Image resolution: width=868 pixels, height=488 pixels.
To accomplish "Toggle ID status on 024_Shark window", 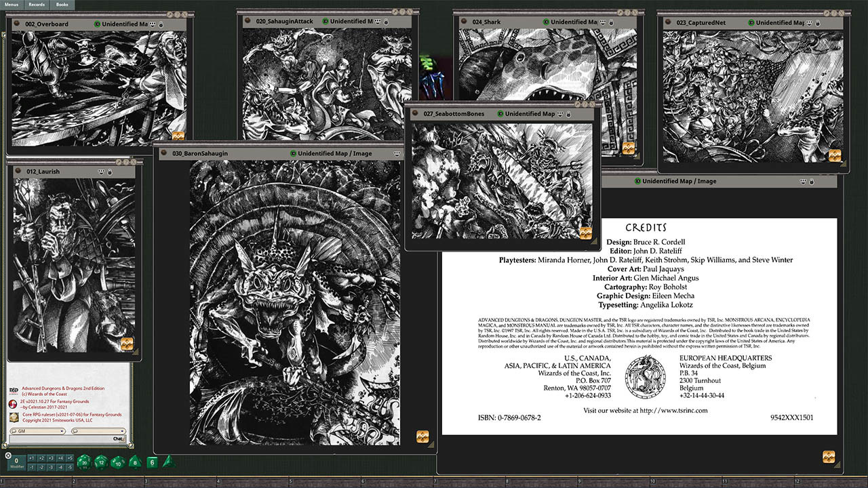I will coord(545,22).
